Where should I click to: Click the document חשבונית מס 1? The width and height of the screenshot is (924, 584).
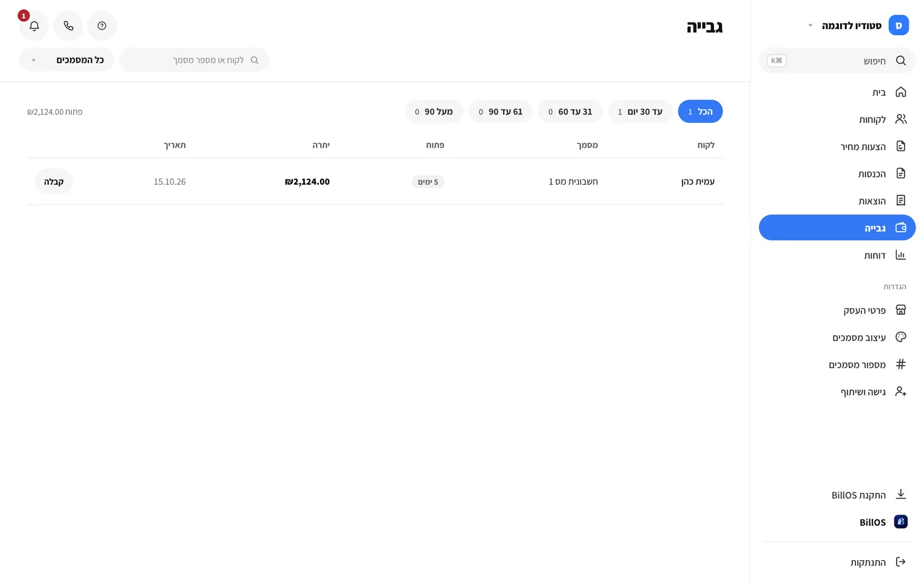point(573,181)
